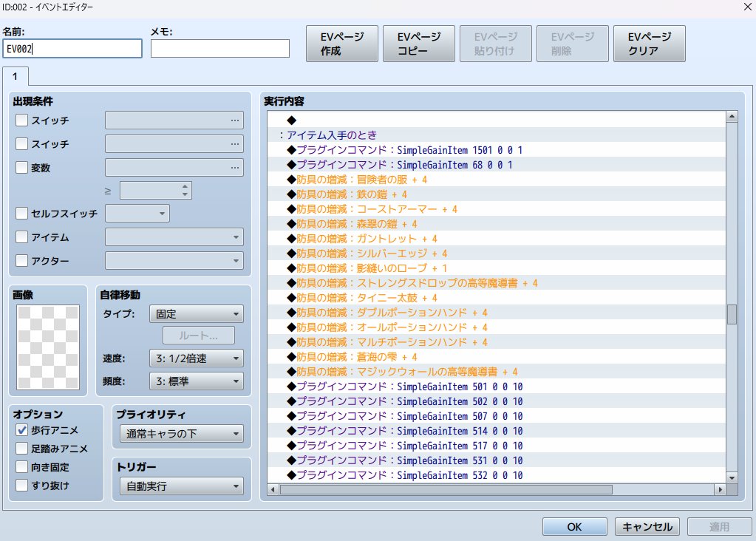Select the 影縫いのローブ + 1 command
756x541 pixels.
click(x=496, y=268)
